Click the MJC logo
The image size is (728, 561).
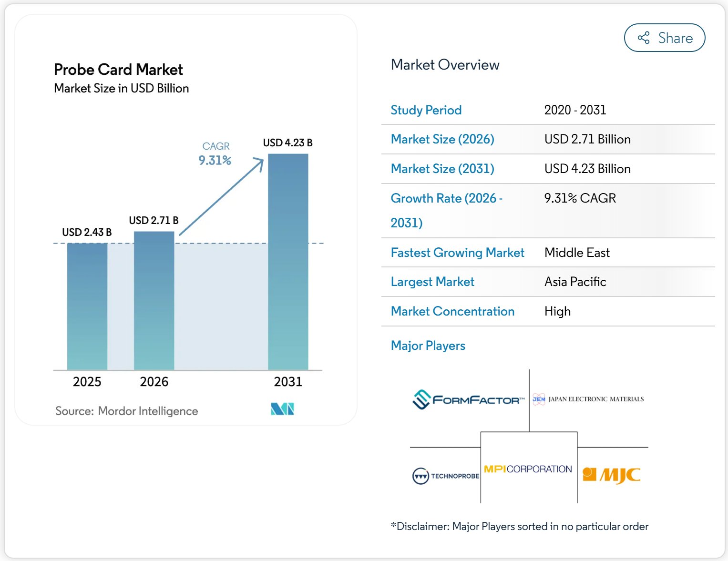coord(611,475)
